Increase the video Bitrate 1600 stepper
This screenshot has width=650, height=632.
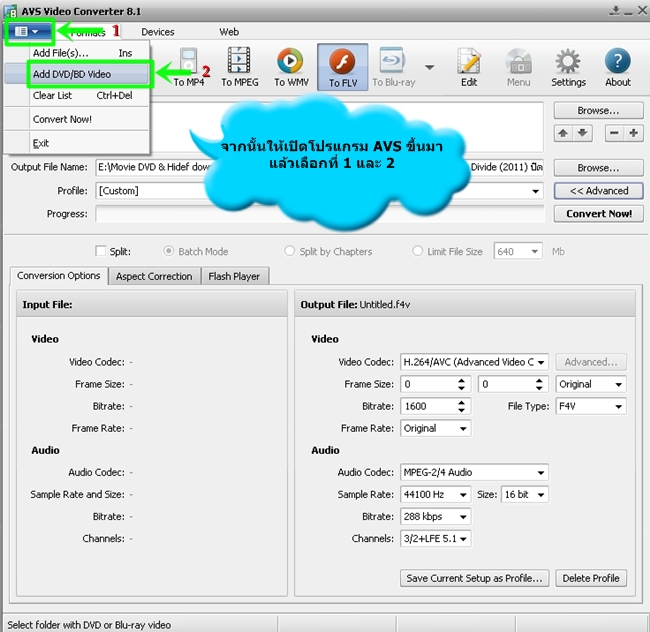tap(461, 402)
